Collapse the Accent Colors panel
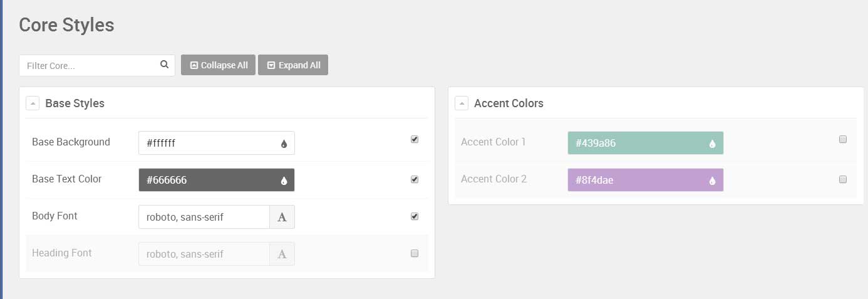 click(x=462, y=103)
